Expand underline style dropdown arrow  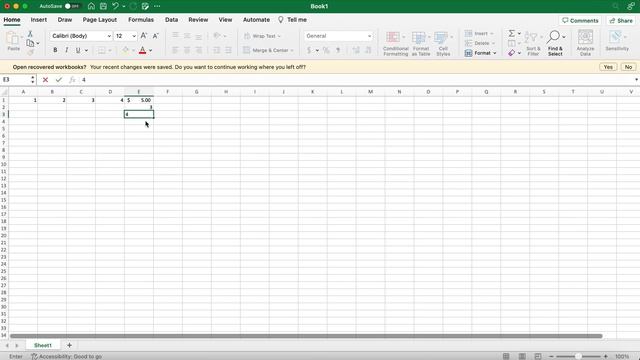tap(86, 50)
